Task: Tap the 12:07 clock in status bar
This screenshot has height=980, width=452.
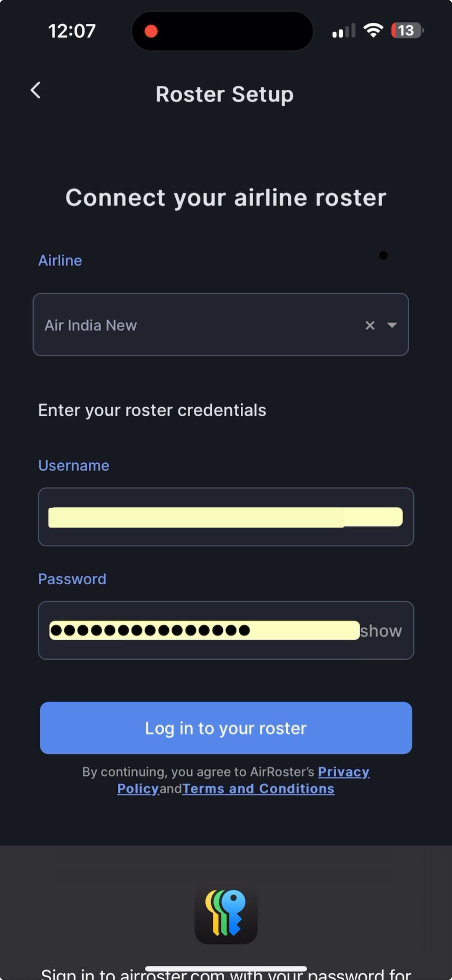Action: (x=71, y=31)
